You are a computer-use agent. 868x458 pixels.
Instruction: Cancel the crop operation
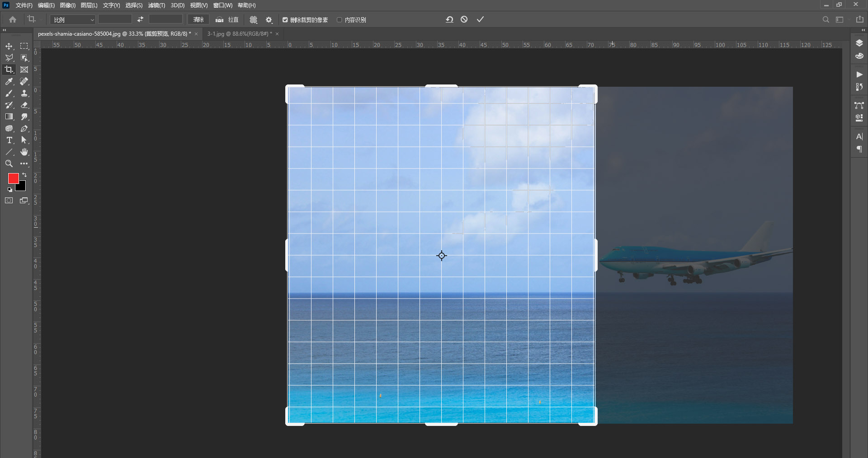click(464, 19)
